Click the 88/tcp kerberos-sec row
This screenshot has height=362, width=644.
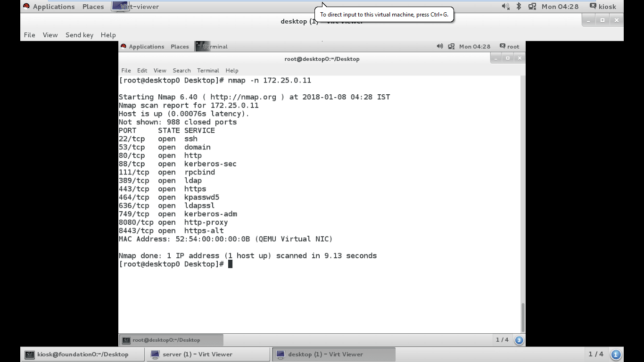pyautogui.click(x=178, y=164)
